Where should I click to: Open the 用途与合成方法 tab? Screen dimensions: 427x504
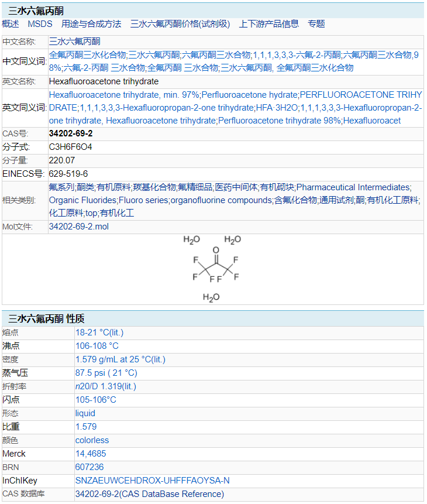[91, 24]
